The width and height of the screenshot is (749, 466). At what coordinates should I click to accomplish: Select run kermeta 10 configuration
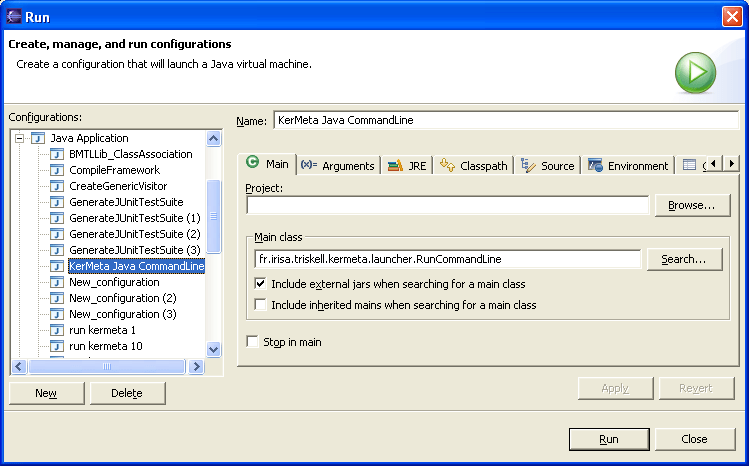click(x=106, y=346)
